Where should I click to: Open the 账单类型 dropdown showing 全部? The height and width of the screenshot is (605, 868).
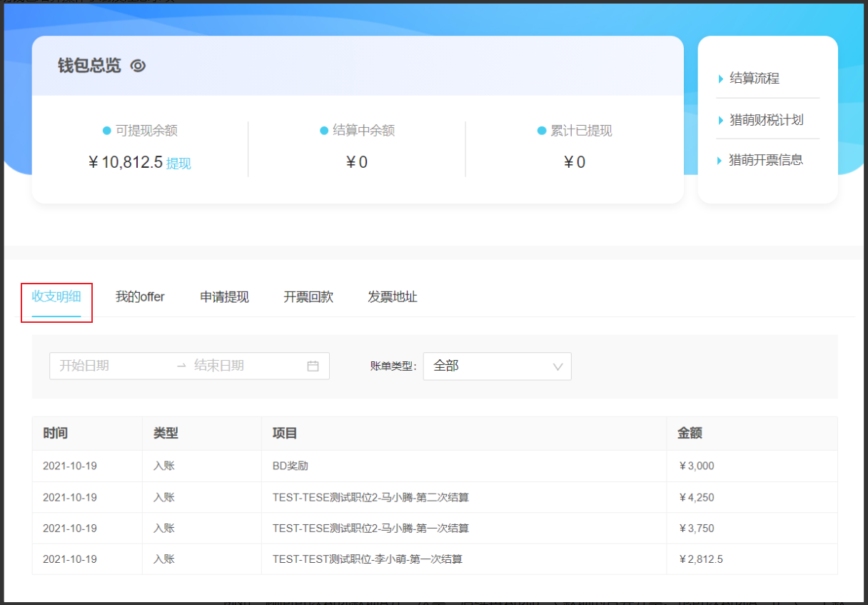click(497, 366)
